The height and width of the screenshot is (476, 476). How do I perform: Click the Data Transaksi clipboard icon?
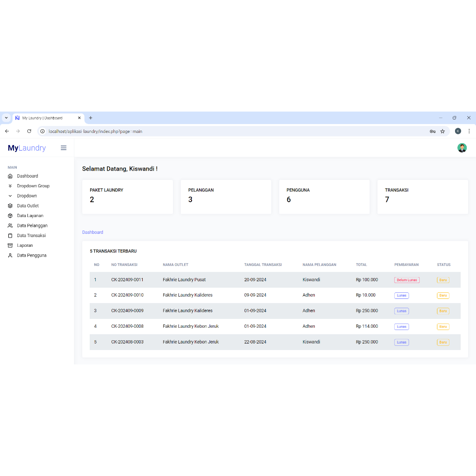tap(10, 236)
